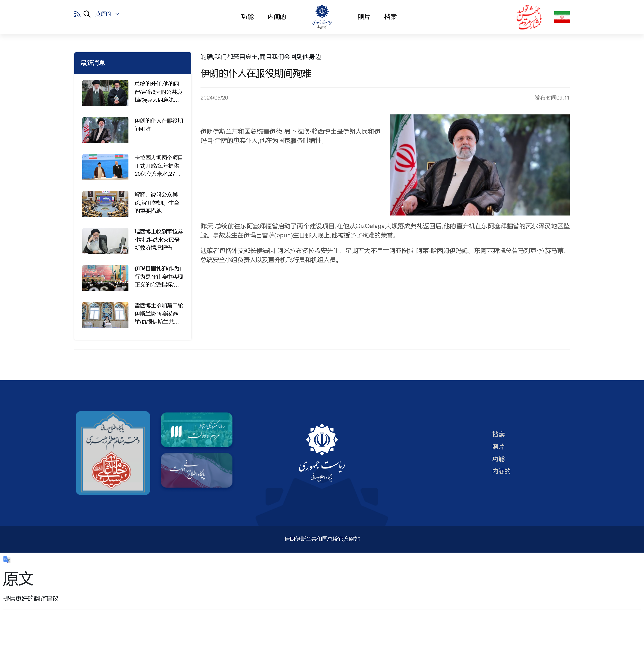Open the Supreme Leader office banner
644x656 pixels.
113,453
